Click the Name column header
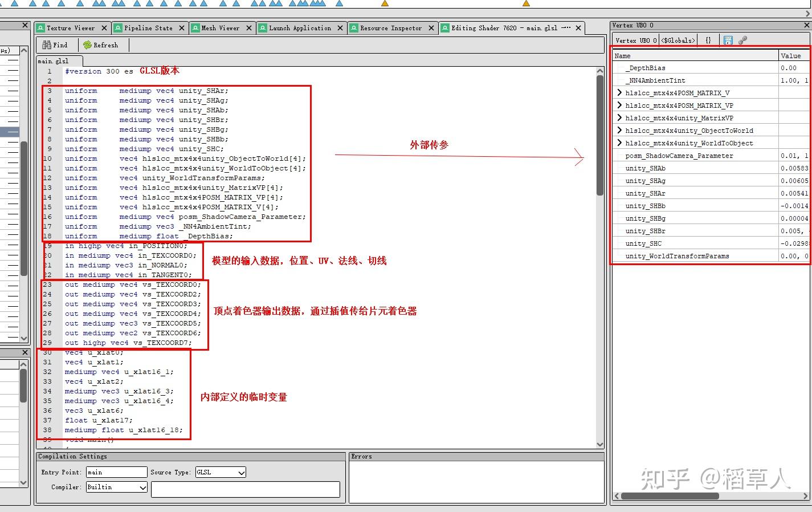Screen dimensions: 812x512 point(695,56)
